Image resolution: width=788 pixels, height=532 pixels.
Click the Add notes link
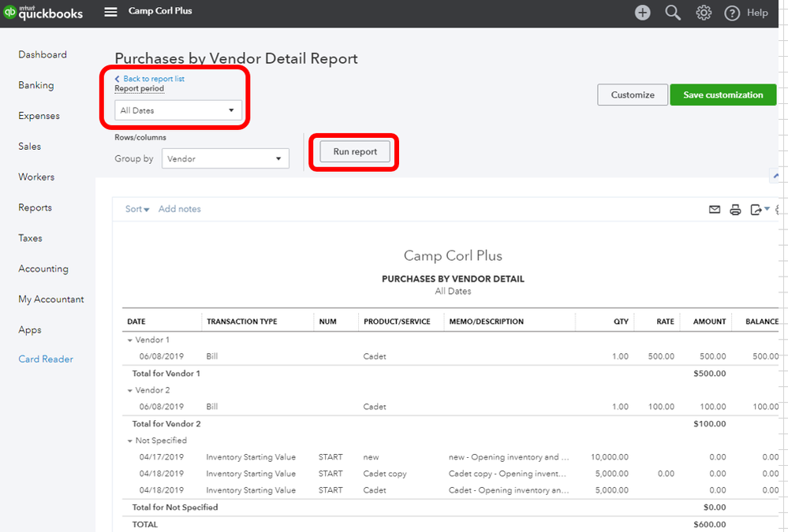pos(179,209)
